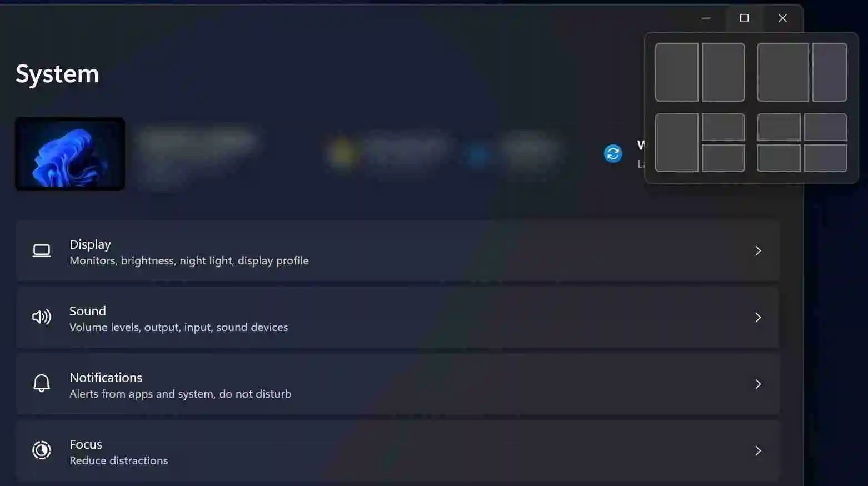The image size is (868, 486).
Task: Open Focus settings via its chevron arrow
Action: click(x=758, y=450)
